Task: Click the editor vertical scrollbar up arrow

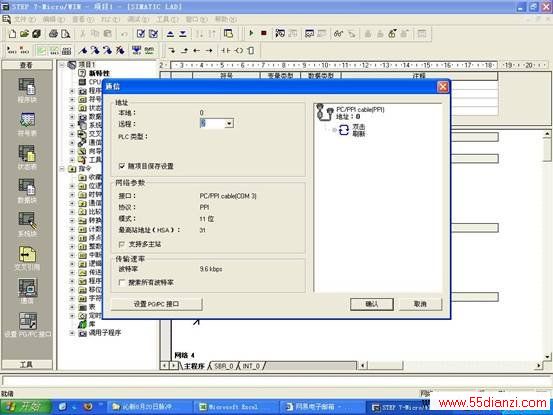Action: point(547,134)
